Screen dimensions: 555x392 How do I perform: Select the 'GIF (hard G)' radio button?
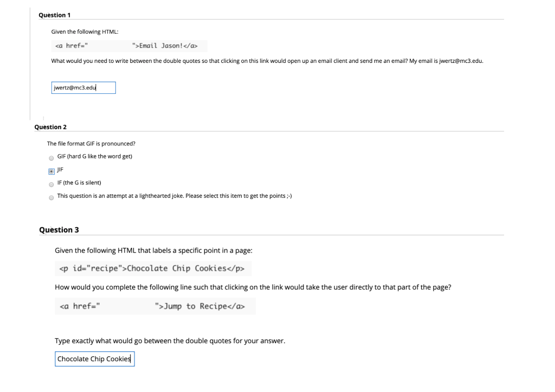pos(51,158)
